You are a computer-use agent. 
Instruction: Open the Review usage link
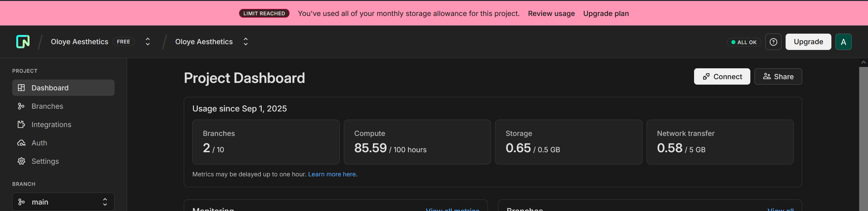point(551,14)
